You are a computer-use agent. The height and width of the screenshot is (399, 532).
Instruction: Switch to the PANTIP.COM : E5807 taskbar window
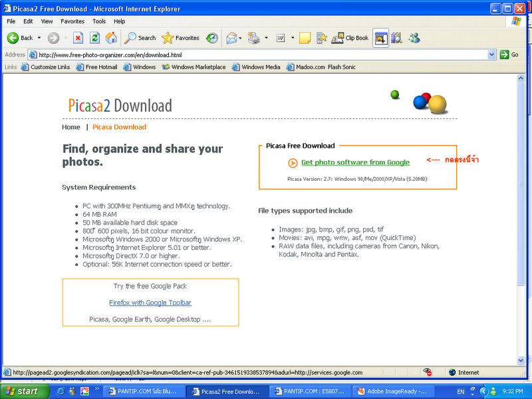311,392
